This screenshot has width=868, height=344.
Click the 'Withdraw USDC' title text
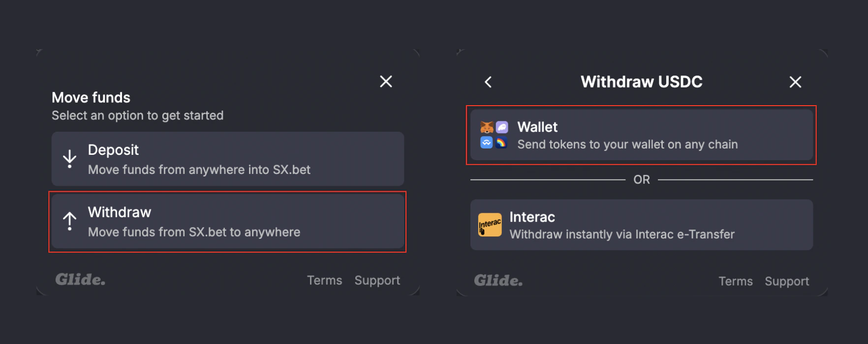[642, 82]
